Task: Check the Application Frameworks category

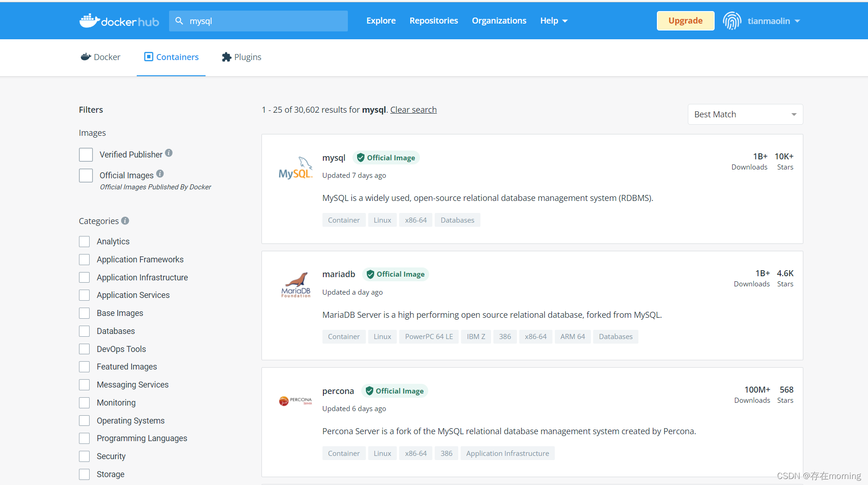Action: [x=84, y=260]
